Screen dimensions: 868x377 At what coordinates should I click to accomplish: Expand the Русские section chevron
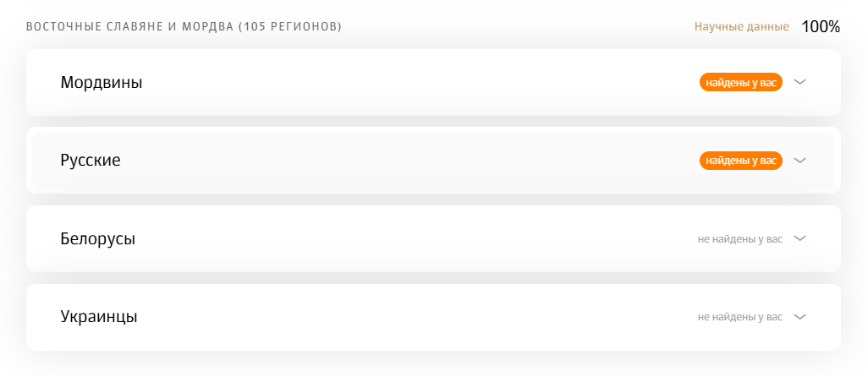pyautogui.click(x=800, y=160)
